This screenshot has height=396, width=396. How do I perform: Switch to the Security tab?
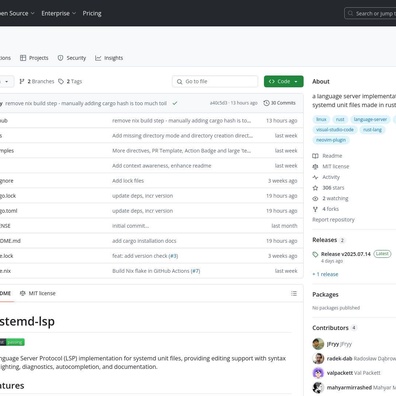72,58
